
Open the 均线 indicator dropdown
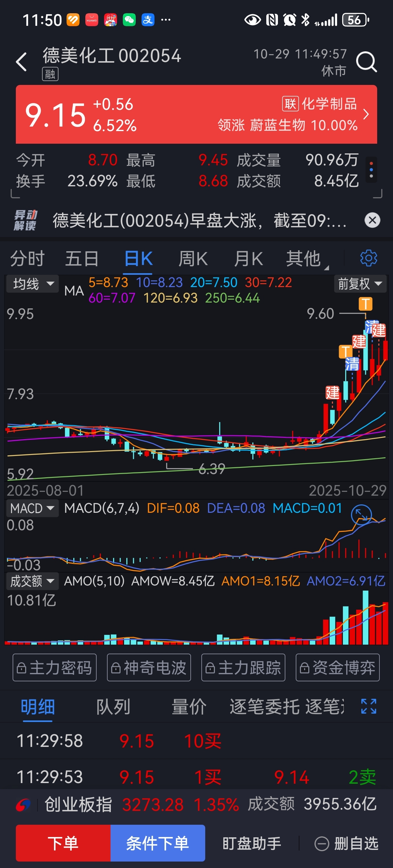[33, 284]
